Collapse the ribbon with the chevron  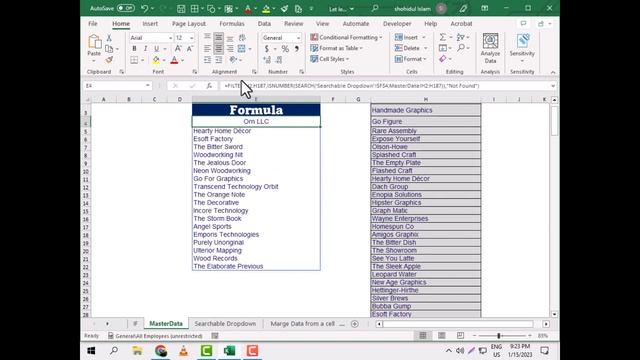[x=553, y=72]
